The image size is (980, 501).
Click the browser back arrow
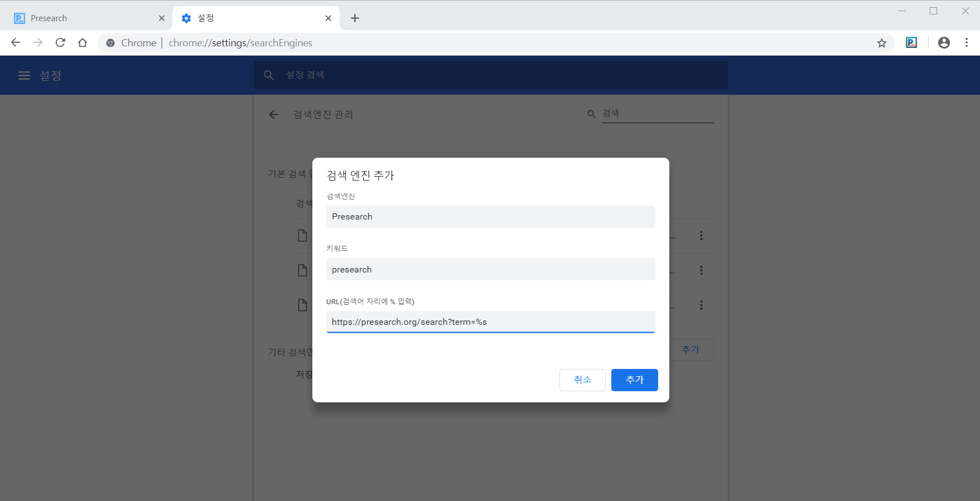pos(16,42)
